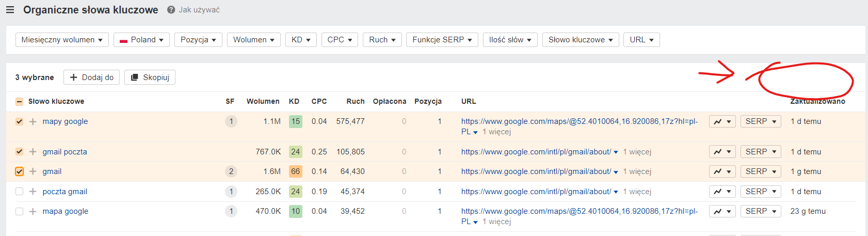Show 1 więcej URLs for gmail poczta
The width and height of the screenshot is (868, 236).
click(x=637, y=152)
